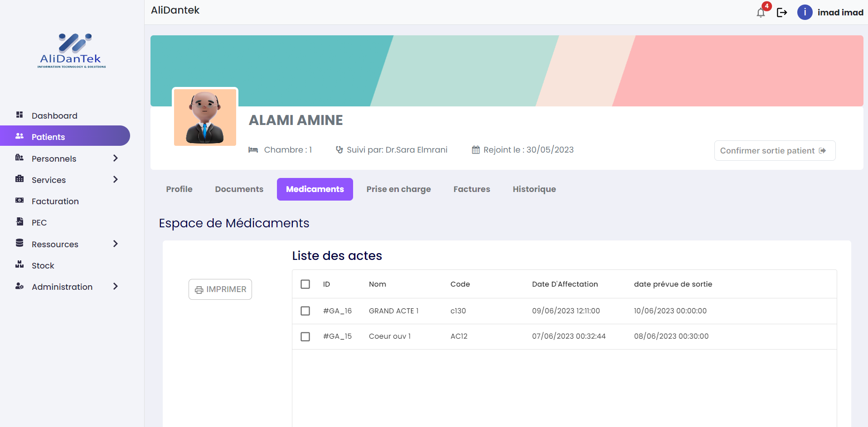This screenshot has height=427, width=868.
Task: Expand the Administration submenu chevron
Action: click(115, 286)
